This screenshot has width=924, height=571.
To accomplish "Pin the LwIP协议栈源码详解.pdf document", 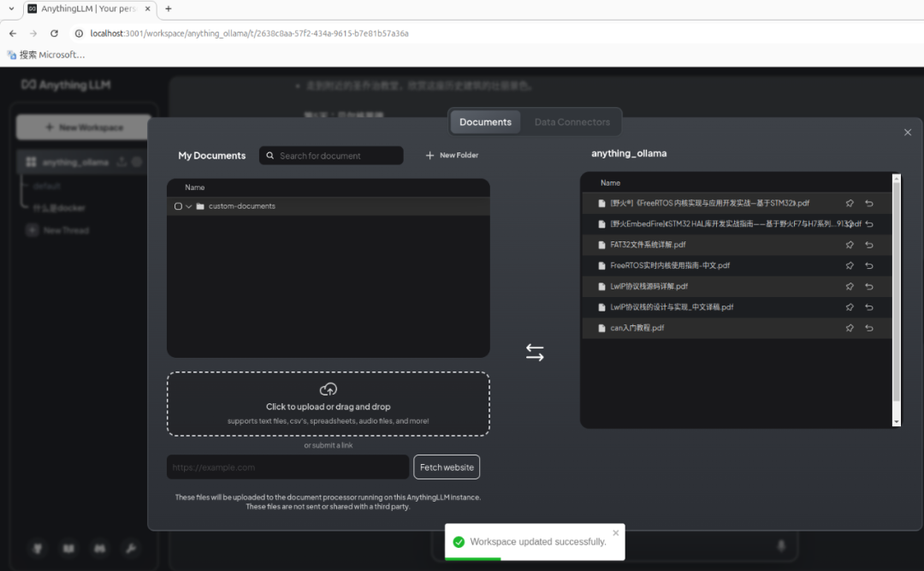I will click(x=850, y=287).
